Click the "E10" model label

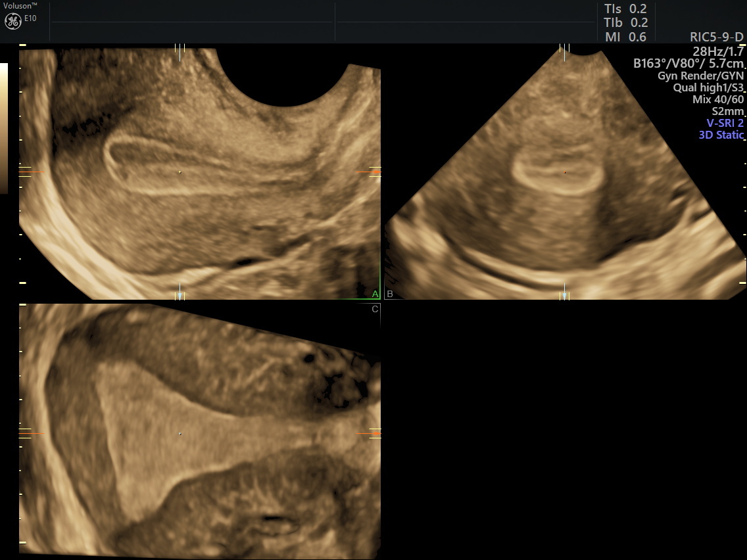point(30,18)
